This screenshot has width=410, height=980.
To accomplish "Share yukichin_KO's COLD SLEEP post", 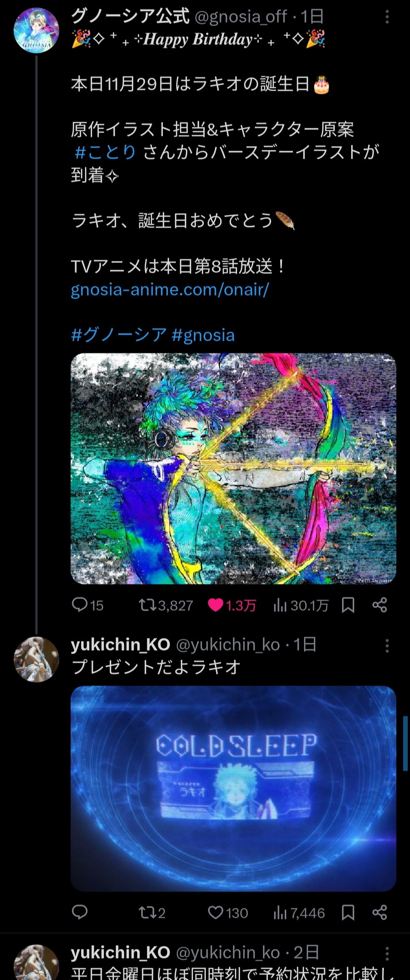I will 380,912.
